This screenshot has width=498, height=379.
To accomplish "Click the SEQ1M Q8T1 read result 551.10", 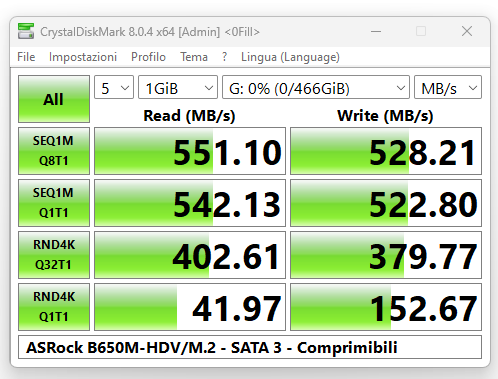I will pos(190,151).
